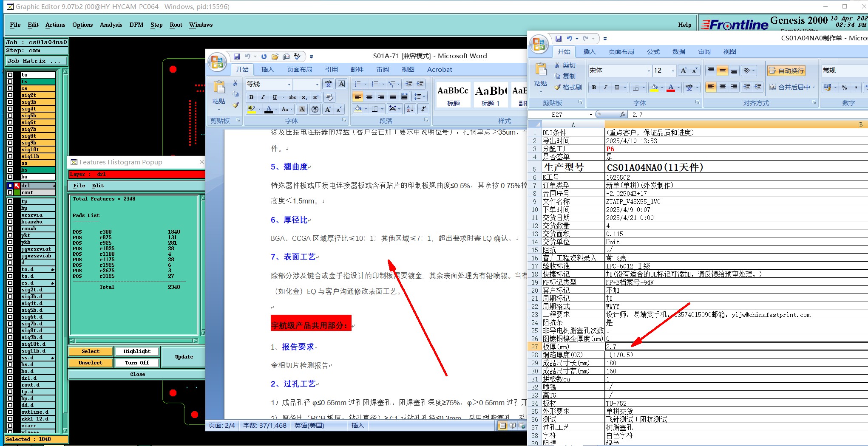Click Open folder icon in Word toolbar
The width and height of the screenshot is (868, 446).
click(275, 56)
